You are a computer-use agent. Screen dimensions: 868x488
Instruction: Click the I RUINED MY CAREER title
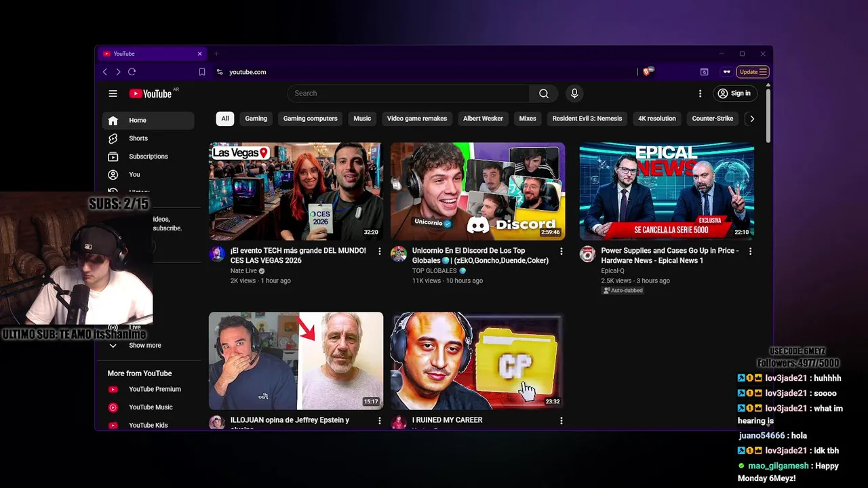(447, 420)
